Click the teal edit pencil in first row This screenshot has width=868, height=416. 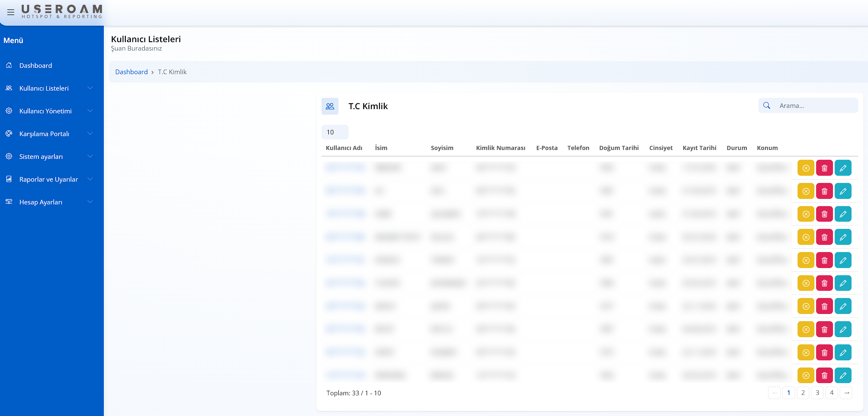pyautogui.click(x=843, y=168)
